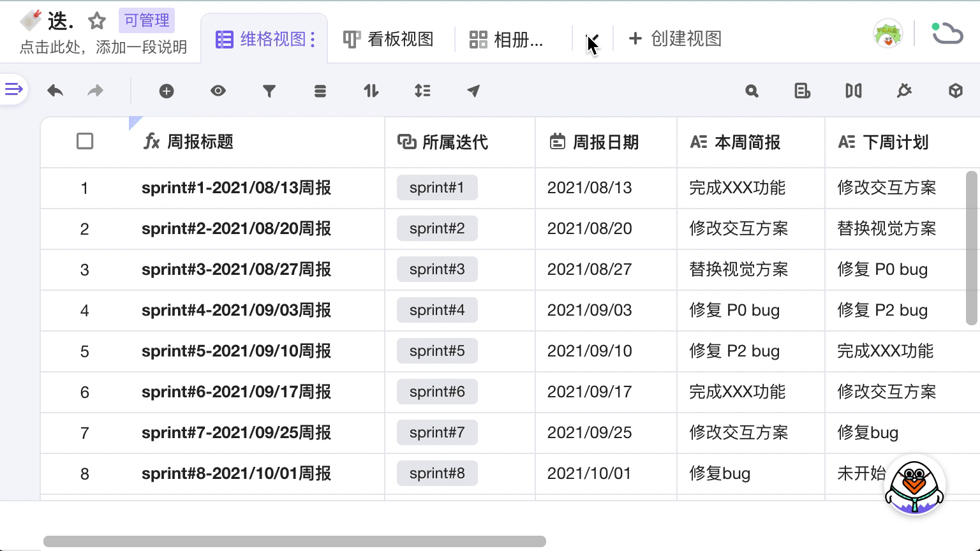Open the search magnifier icon

(x=752, y=91)
